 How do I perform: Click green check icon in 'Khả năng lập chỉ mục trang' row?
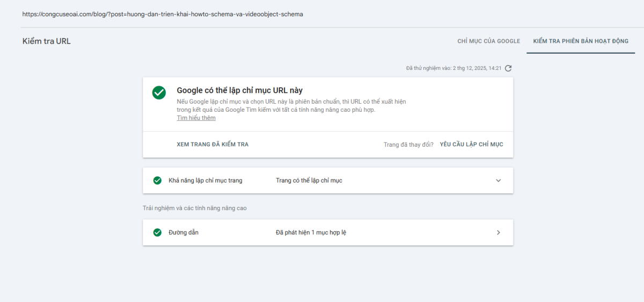click(157, 181)
